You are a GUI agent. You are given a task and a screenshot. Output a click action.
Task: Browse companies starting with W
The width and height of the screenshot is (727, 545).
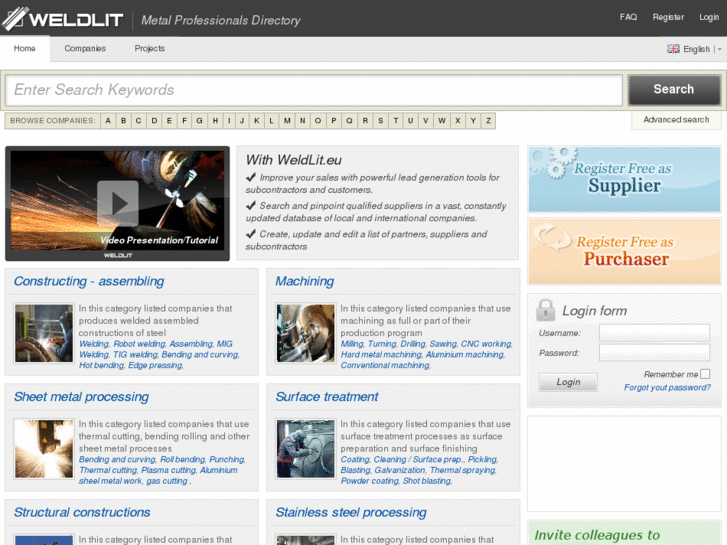point(442,121)
